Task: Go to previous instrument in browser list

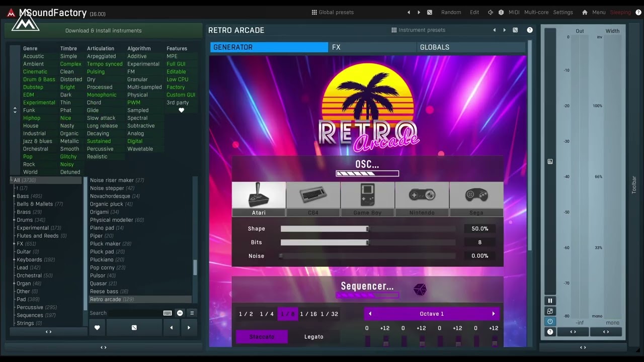Action: [x=171, y=328]
